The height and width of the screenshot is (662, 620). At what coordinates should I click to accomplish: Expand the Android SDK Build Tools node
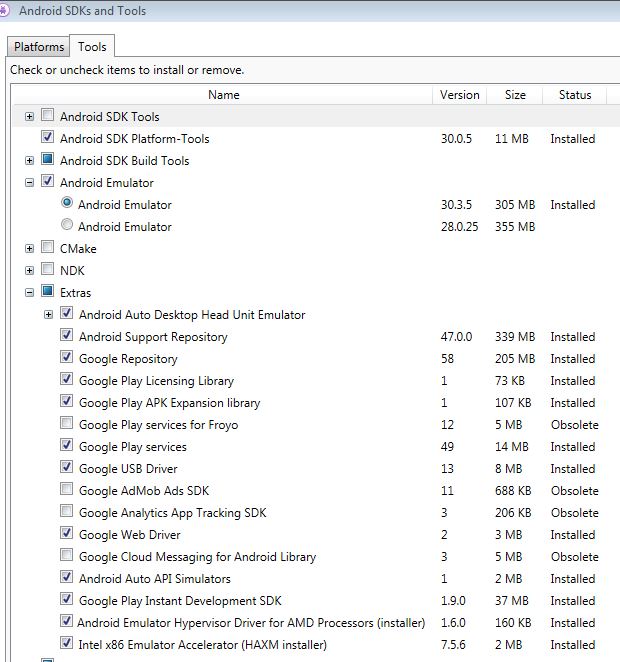tap(29, 160)
